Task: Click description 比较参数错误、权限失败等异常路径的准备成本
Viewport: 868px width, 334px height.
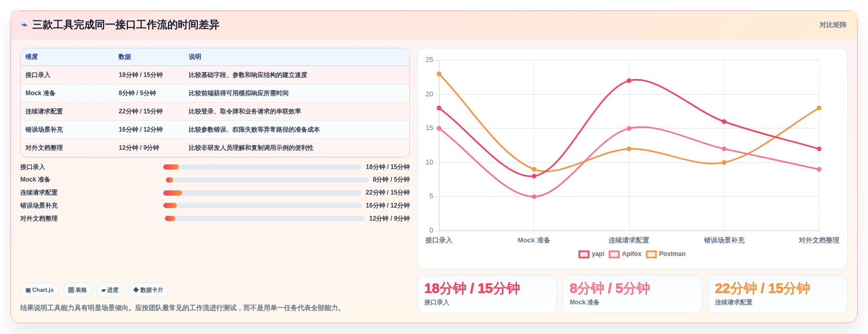Action: pos(254,130)
